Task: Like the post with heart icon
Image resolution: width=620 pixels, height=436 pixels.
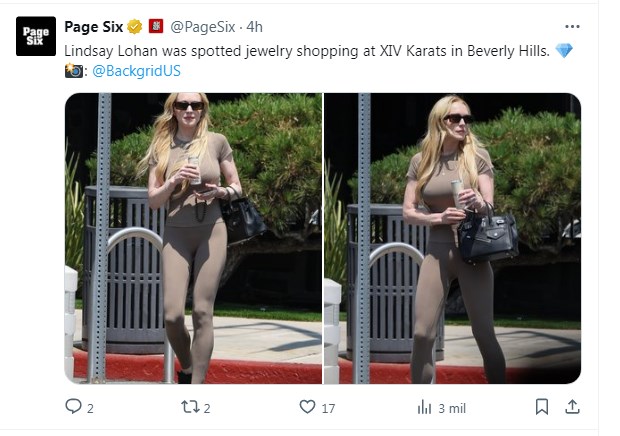Action: tap(307, 407)
